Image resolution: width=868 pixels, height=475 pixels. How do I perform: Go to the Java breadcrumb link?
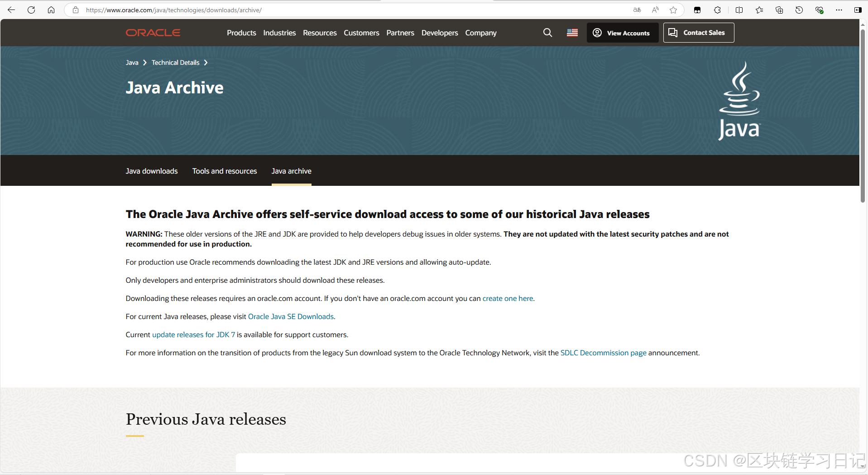click(x=132, y=63)
